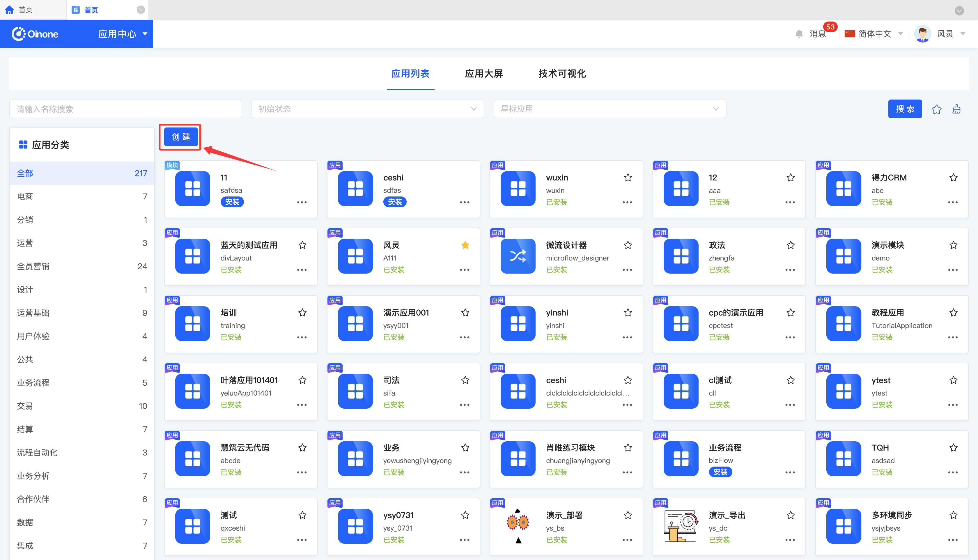Open the 初始状态 status dropdown
978x560 pixels.
click(367, 109)
